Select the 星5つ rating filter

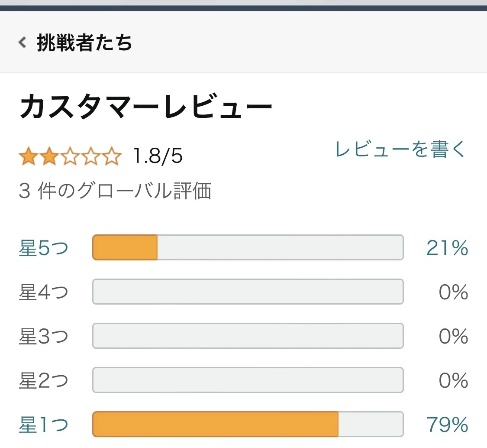point(43,248)
